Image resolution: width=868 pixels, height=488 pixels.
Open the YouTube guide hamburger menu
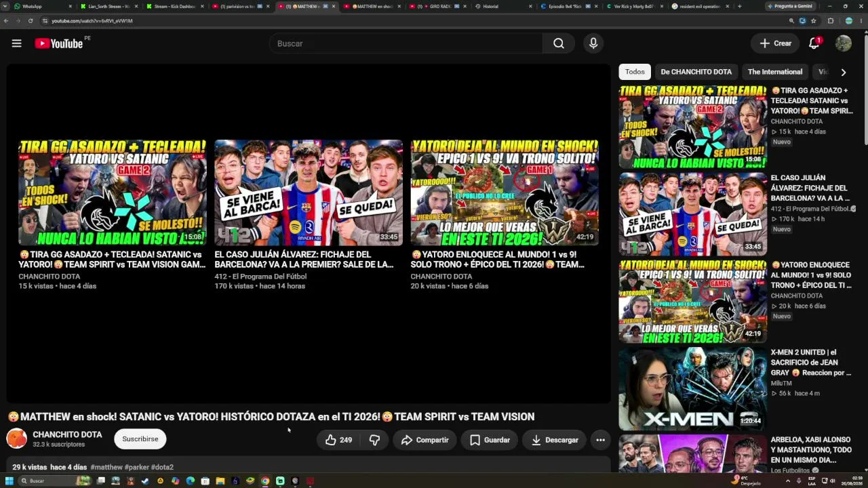click(x=16, y=43)
